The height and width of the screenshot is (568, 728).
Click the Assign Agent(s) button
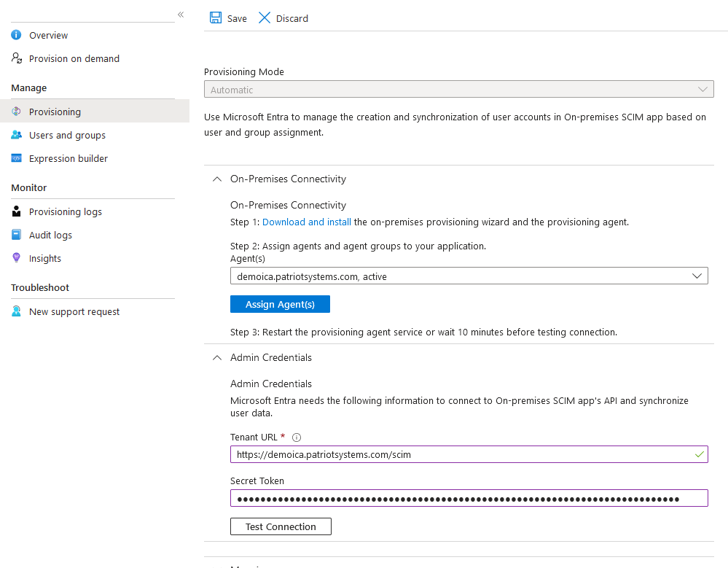pyautogui.click(x=280, y=304)
